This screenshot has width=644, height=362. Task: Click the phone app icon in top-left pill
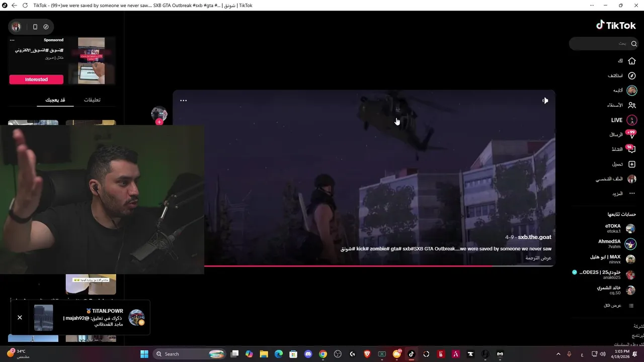(35, 27)
